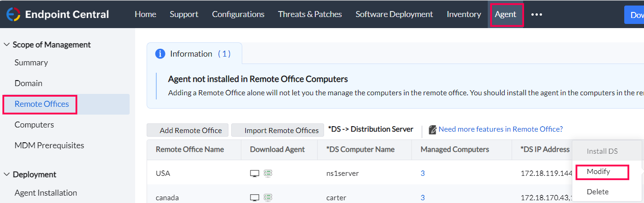Open the Threats & Patches menu
This screenshot has height=203, width=644.
click(x=310, y=14)
